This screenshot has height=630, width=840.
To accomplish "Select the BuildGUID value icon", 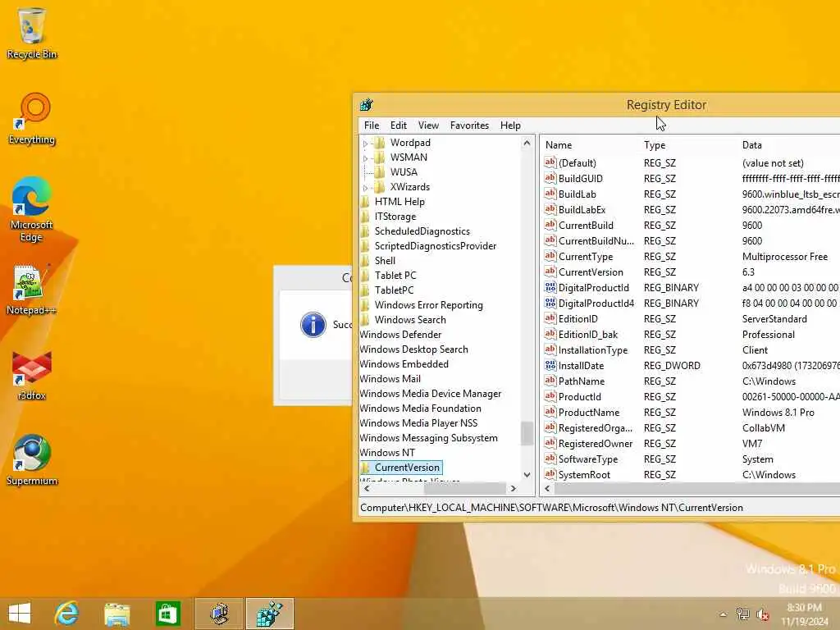I will 550,178.
